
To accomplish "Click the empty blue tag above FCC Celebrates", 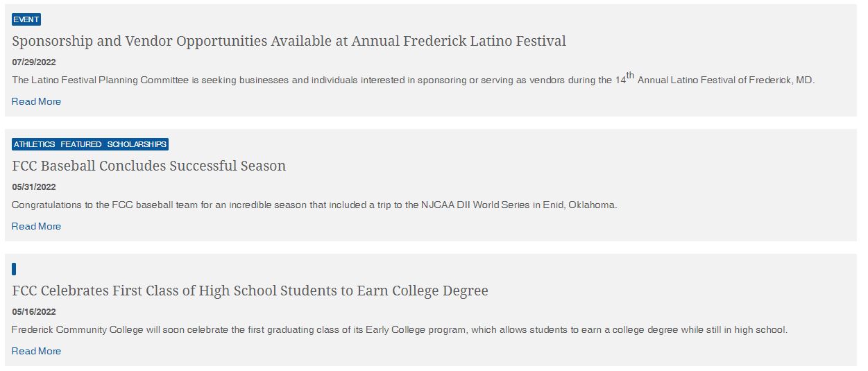I will pyautogui.click(x=14, y=269).
